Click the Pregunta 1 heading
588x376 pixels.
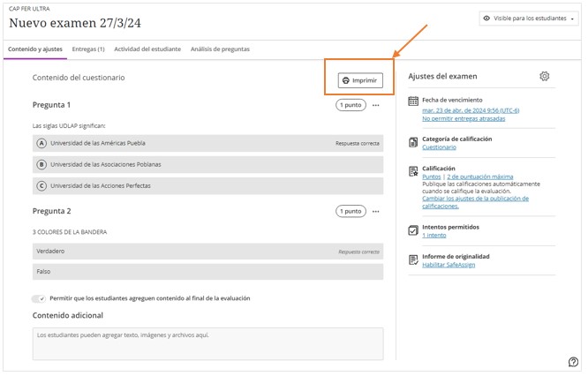(51, 105)
